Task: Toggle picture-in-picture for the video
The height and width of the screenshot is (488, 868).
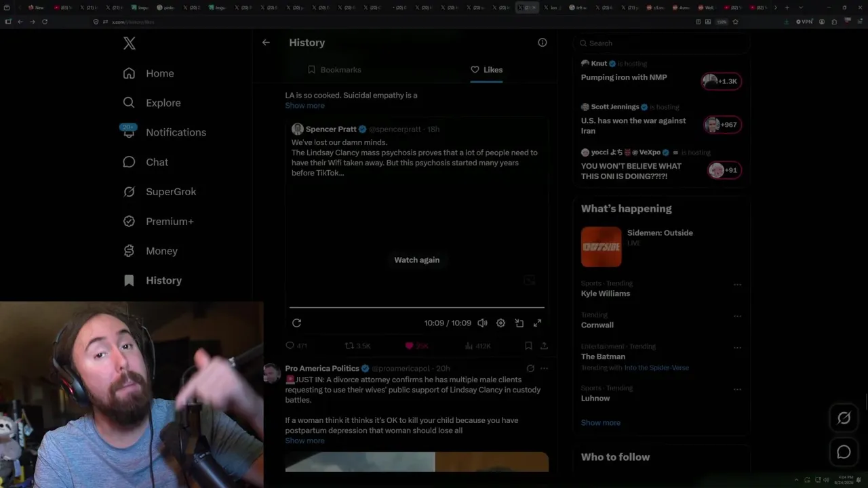Action: click(x=519, y=323)
